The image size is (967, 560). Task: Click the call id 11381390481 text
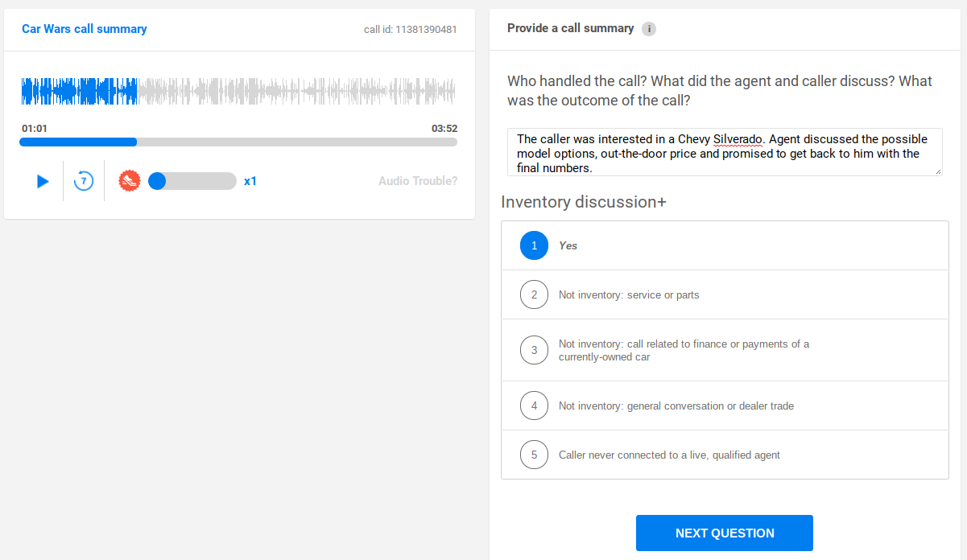[411, 30]
